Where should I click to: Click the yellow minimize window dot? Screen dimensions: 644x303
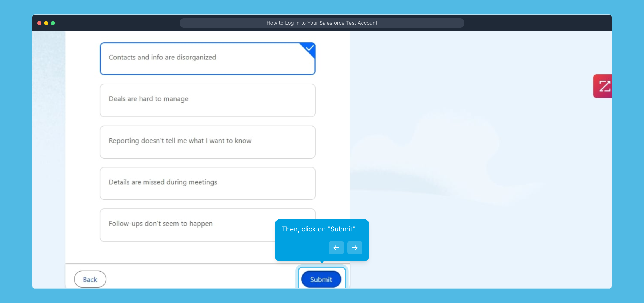coord(46,23)
